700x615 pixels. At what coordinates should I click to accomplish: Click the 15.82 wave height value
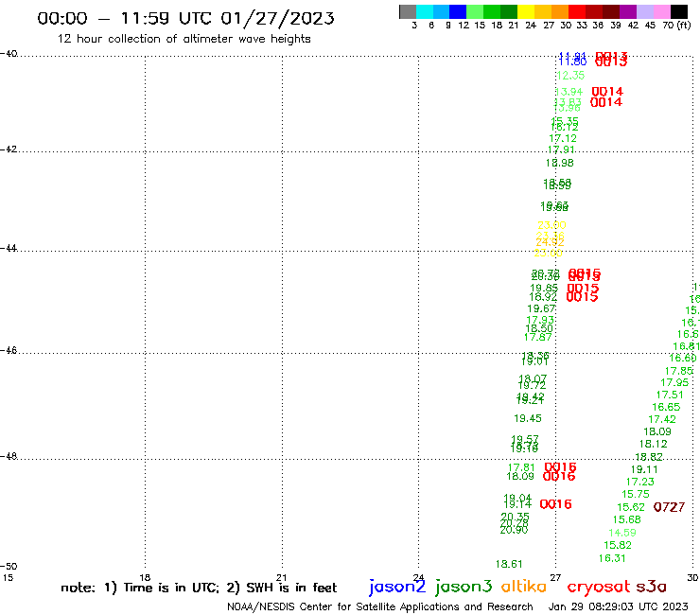(x=618, y=545)
